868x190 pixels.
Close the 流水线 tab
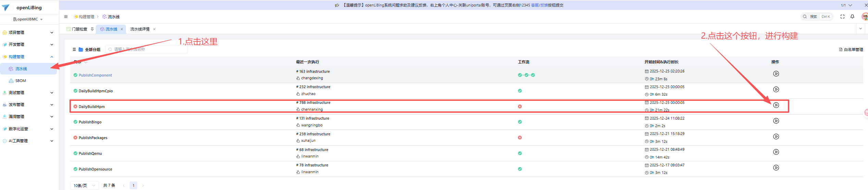(x=122, y=29)
